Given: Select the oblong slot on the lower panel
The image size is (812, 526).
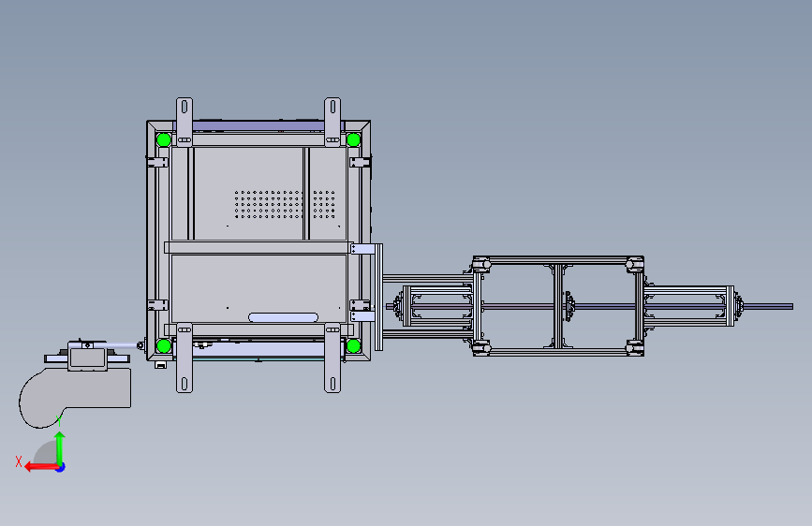Looking at the screenshot, I should tap(283, 317).
